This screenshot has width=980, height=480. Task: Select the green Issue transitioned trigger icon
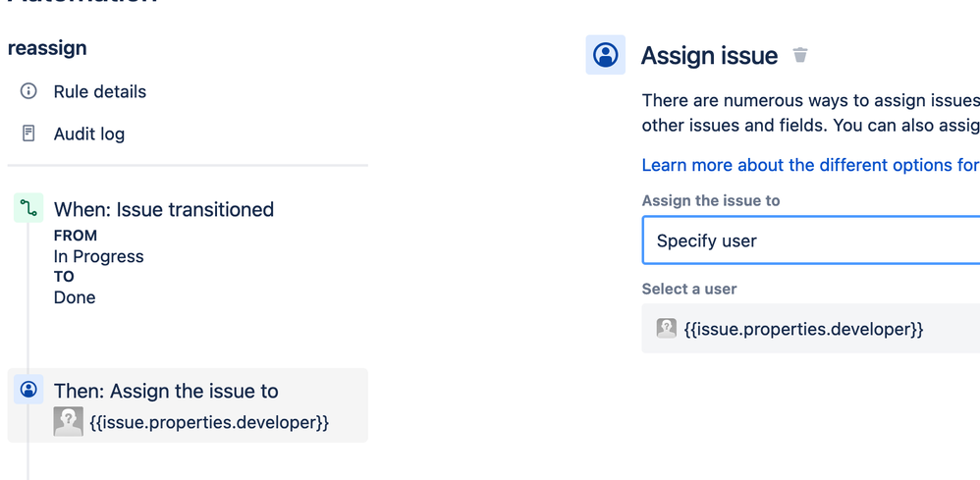click(28, 207)
